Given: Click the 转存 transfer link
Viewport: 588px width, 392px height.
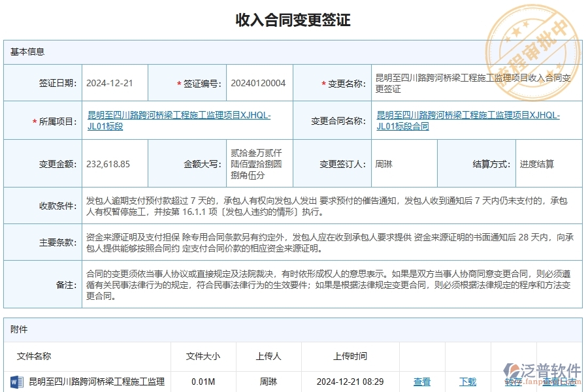Looking at the screenshot, I should pos(514,382).
